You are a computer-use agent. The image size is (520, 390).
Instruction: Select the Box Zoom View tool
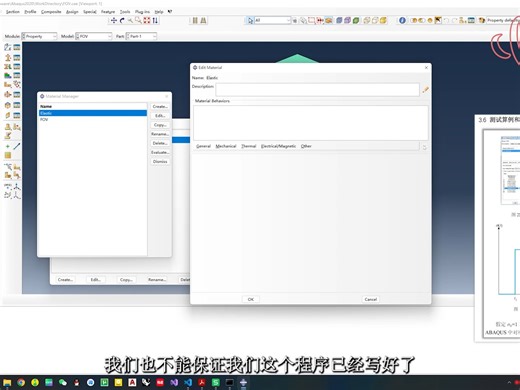click(138, 21)
